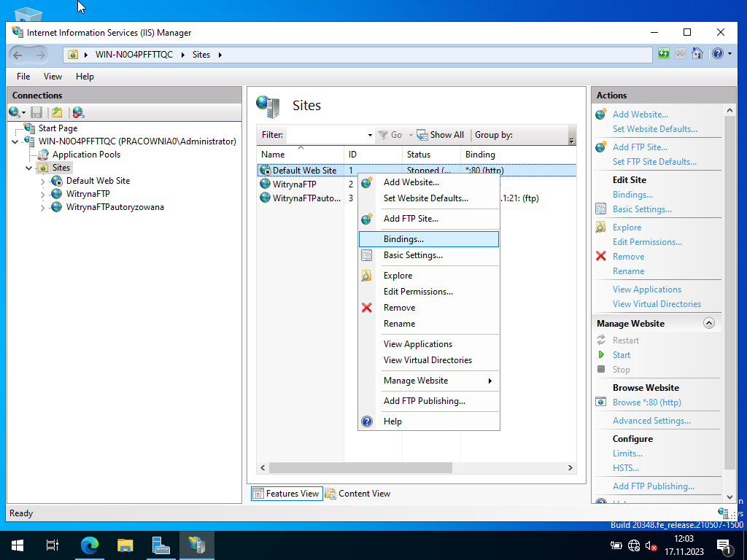This screenshot has height=560, width=747.
Task: Click the Actions pane scroll down arrow
Action: point(729,497)
